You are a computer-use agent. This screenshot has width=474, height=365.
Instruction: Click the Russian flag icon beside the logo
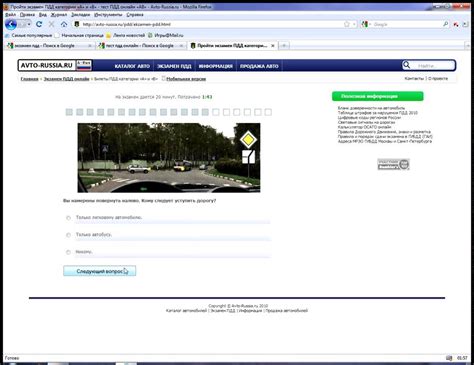[x=84, y=65]
